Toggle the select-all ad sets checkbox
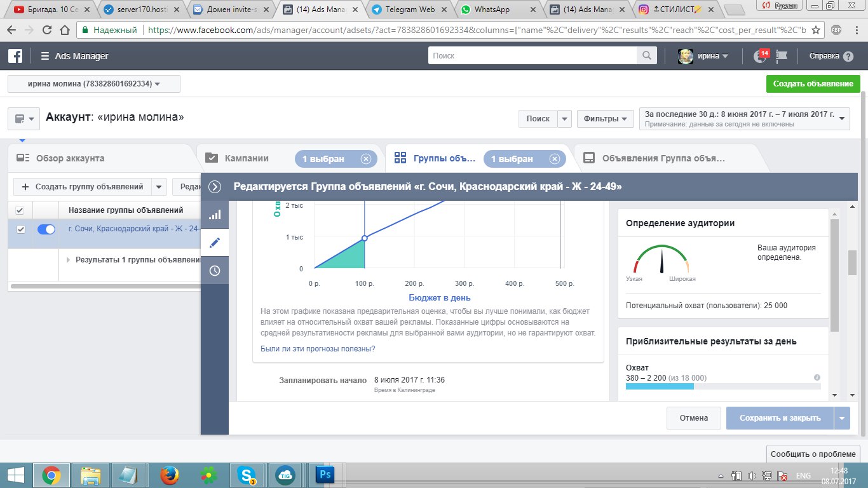This screenshot has height=488, width=868. coord(20,210)
